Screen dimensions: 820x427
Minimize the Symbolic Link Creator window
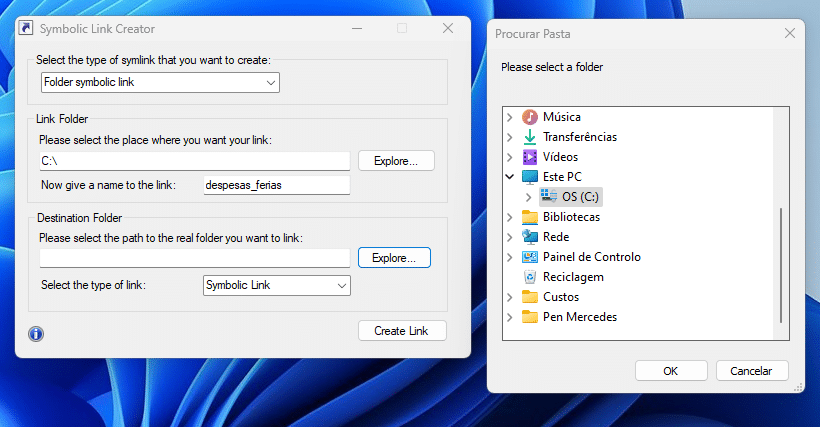357,28
